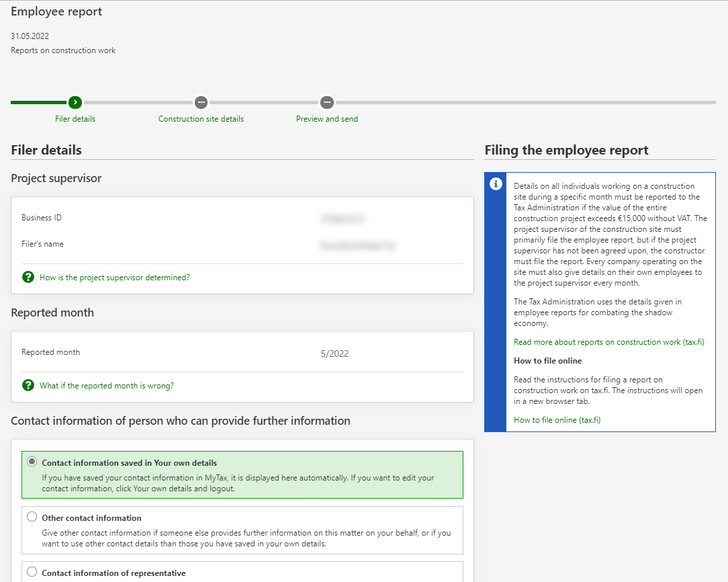
Task: Click the blurred Filer's name value
Action: (357, 246)
